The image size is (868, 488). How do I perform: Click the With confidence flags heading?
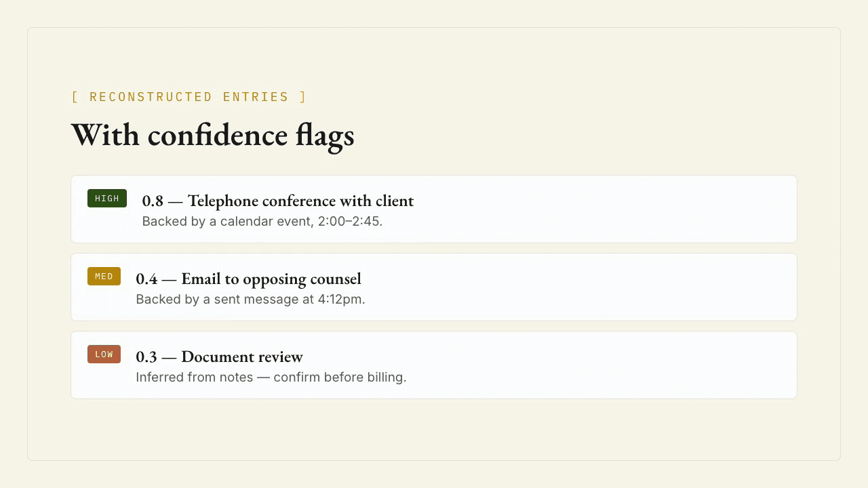point(213,134)
